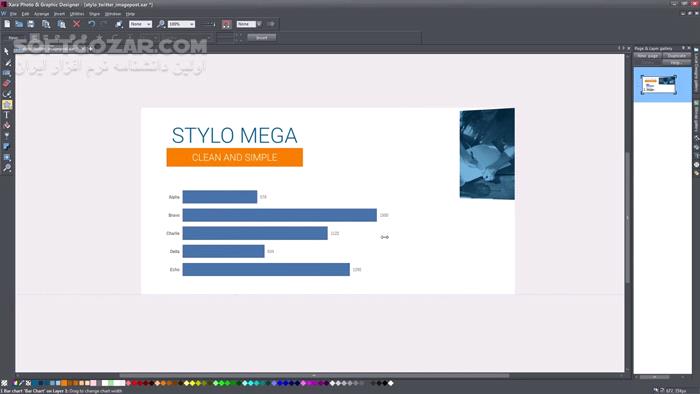Screen dimensions: 700x394
Task: Select the Fill tool
Action: (7, 126)
